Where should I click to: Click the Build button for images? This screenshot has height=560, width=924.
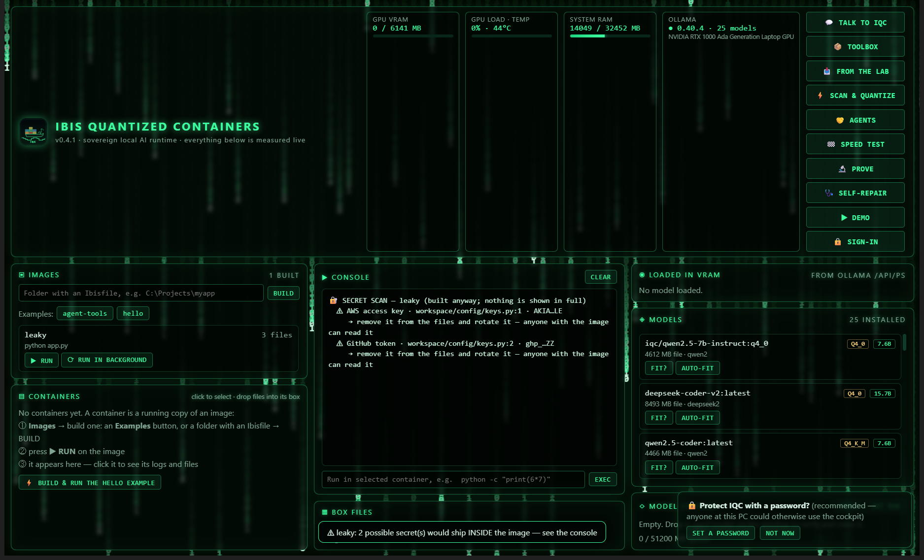coord(283,293)
